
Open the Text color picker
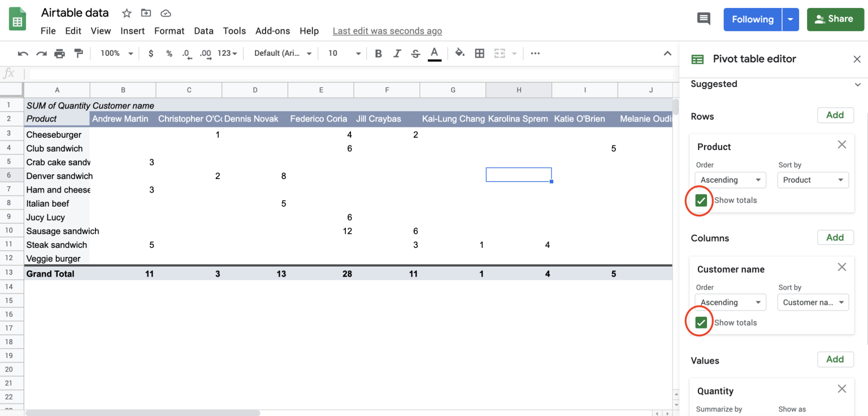click(435, 53)
